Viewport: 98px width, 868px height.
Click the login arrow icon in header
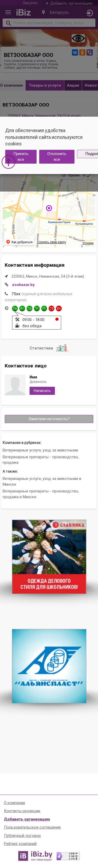[x=90, y=13]
